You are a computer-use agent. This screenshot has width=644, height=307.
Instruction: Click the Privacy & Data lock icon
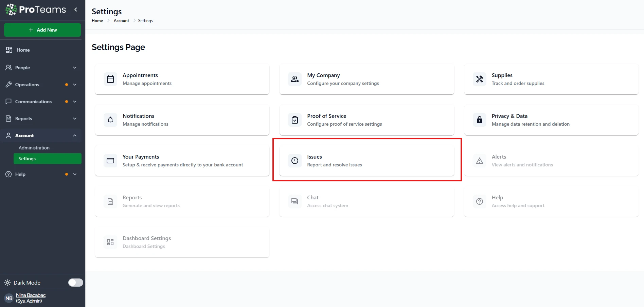tap(479, 120)
